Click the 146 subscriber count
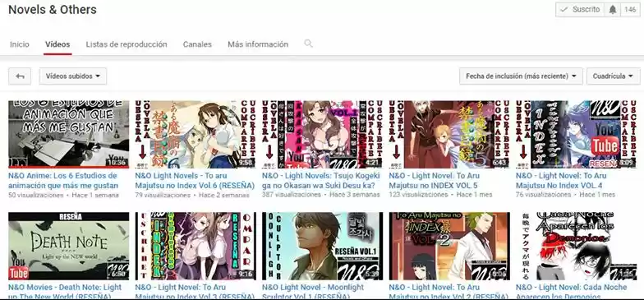Screen dimensions: 644x300 tap(631, 10)
